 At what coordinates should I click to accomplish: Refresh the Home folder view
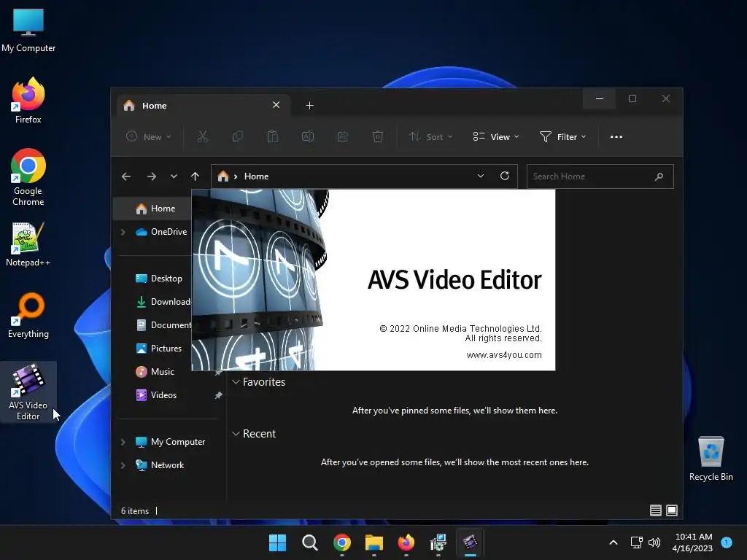point(505,176)
